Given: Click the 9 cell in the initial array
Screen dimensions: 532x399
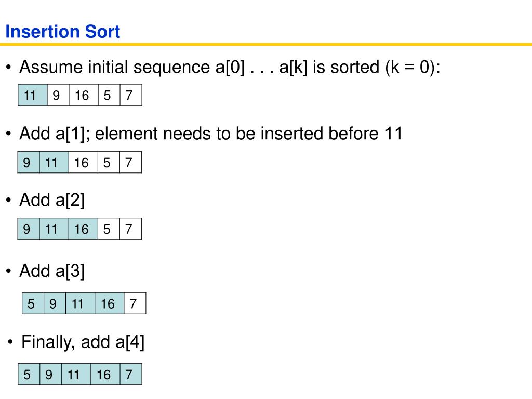Looking at the screenshot, I should point(58,95).
